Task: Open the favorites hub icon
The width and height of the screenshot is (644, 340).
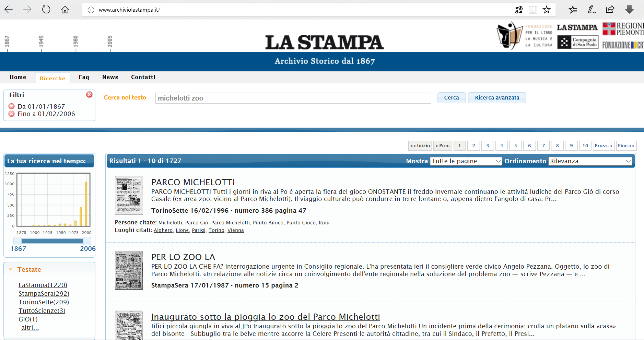Action: click(x=573, y=10)
